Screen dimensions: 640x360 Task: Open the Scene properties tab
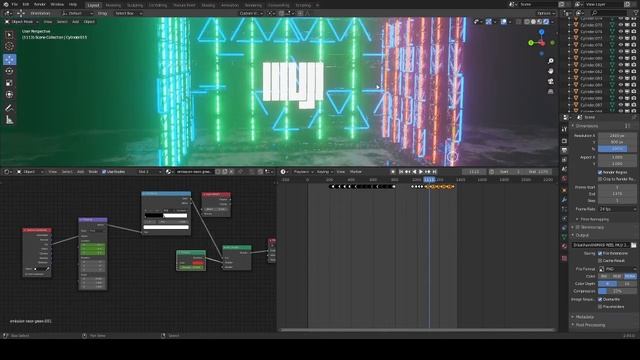tap(564, 169)
